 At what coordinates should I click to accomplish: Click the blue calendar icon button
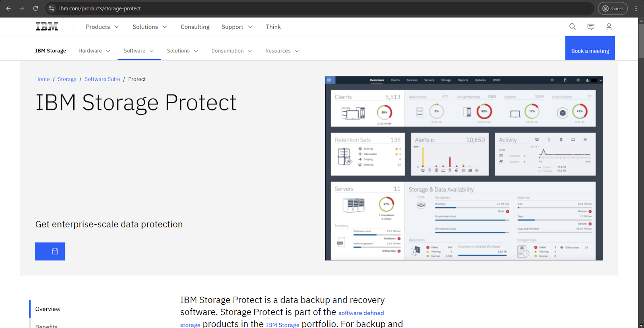50,251
